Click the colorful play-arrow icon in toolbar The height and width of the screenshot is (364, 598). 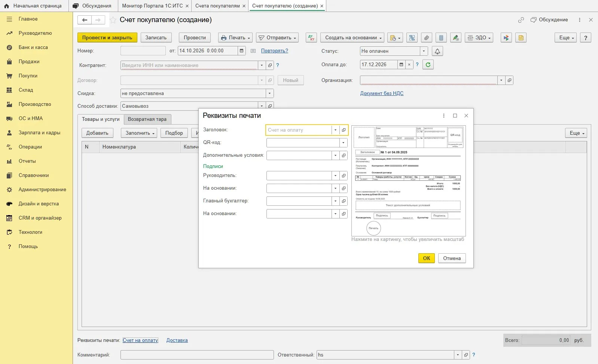[506, 38]
